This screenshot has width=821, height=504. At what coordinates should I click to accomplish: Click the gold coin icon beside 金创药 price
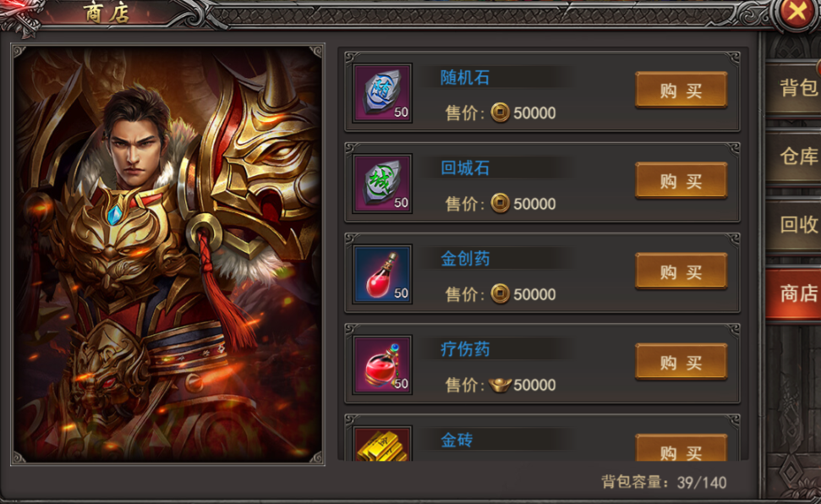coord(500,293)
